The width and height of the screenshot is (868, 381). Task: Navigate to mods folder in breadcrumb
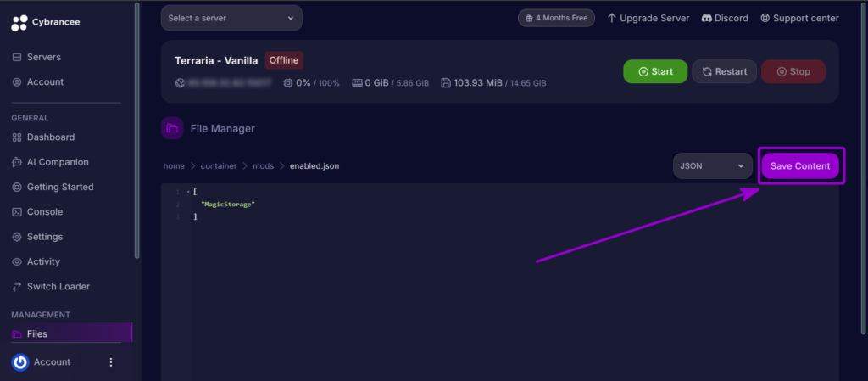coord(264,166)
